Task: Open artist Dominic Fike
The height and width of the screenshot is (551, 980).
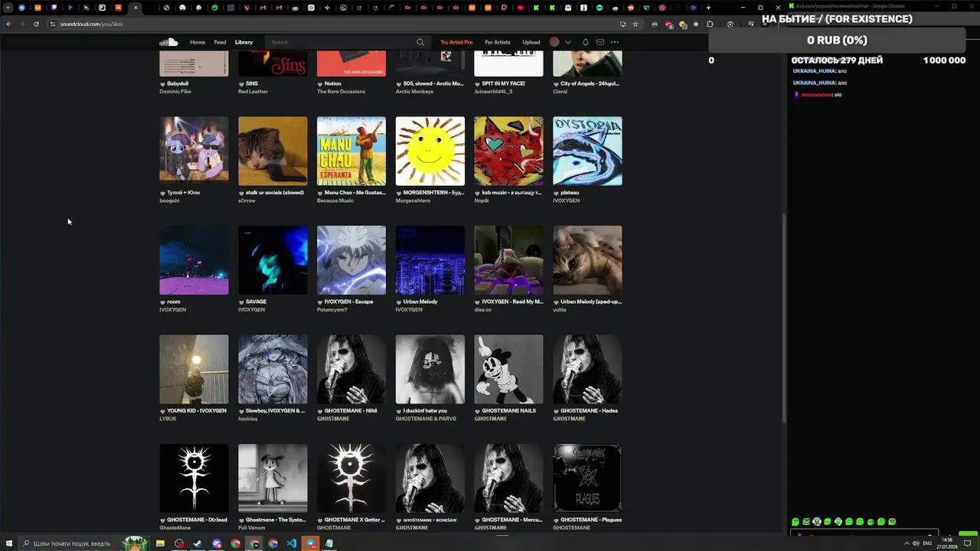Action: [x=175, y=91]
